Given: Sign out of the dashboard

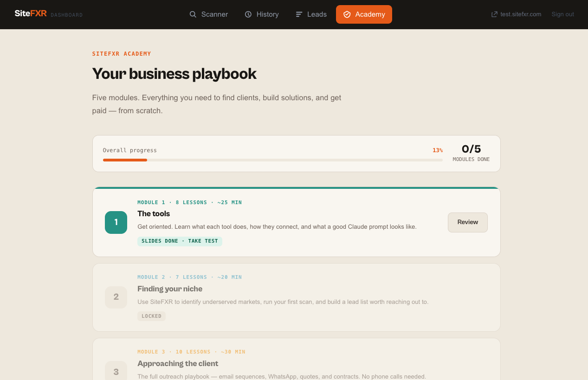Looking at the screenshot, I should [562, 14].
